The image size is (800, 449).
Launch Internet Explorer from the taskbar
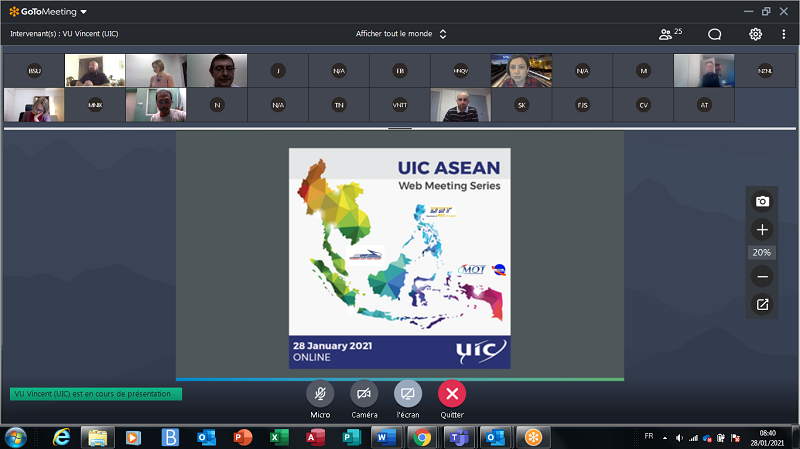tap(61, 437)
